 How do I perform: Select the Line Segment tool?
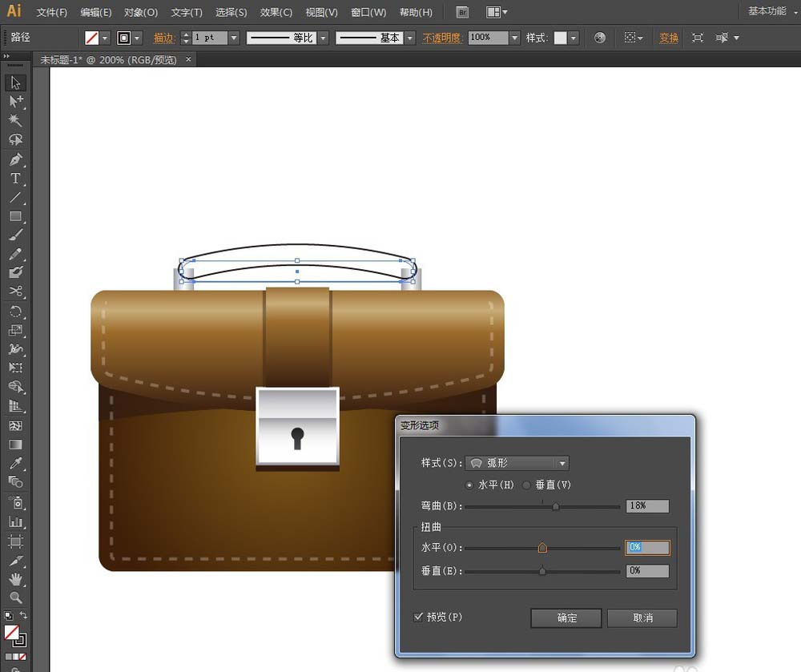coord(15,197)
